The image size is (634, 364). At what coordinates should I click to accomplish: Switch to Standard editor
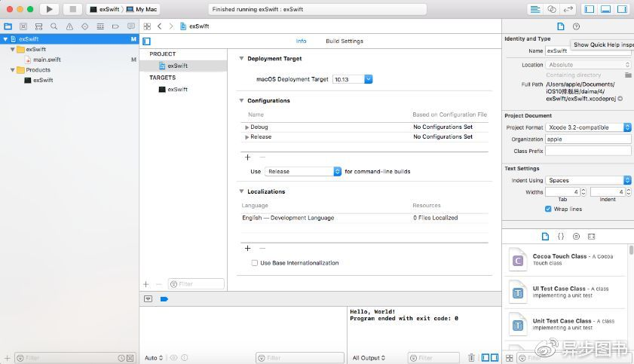tap(535, 9)
